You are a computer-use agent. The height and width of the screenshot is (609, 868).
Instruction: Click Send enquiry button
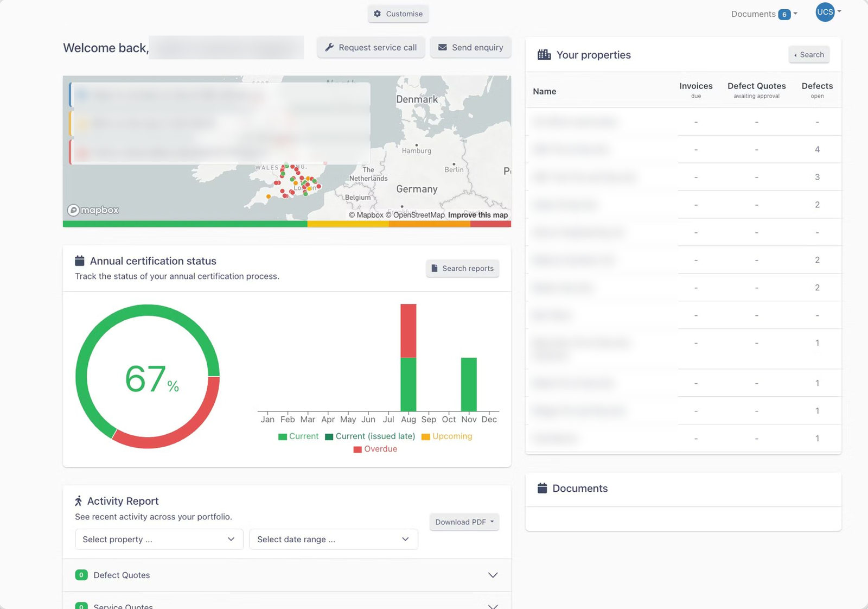click(x=471, y=48)
